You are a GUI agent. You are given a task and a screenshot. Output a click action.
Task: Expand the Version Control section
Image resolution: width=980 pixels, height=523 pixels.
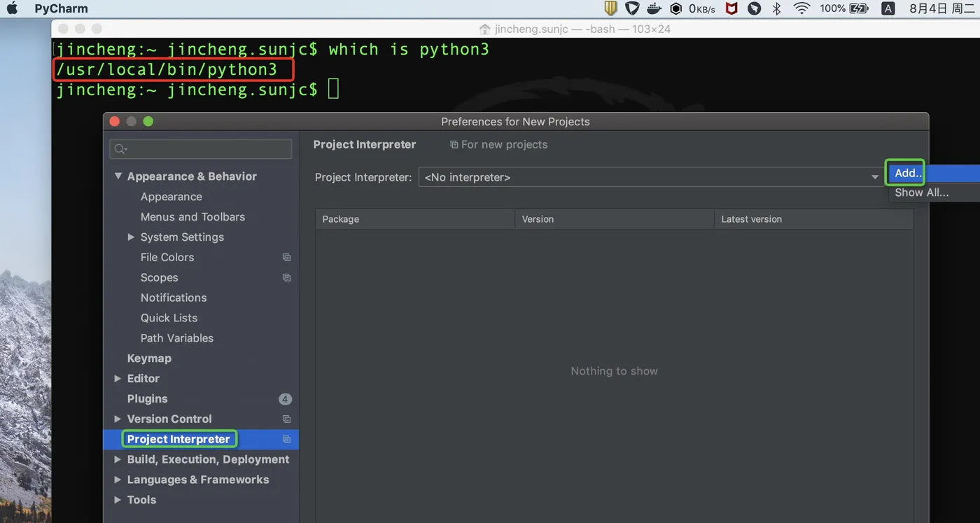pos(118,419)
